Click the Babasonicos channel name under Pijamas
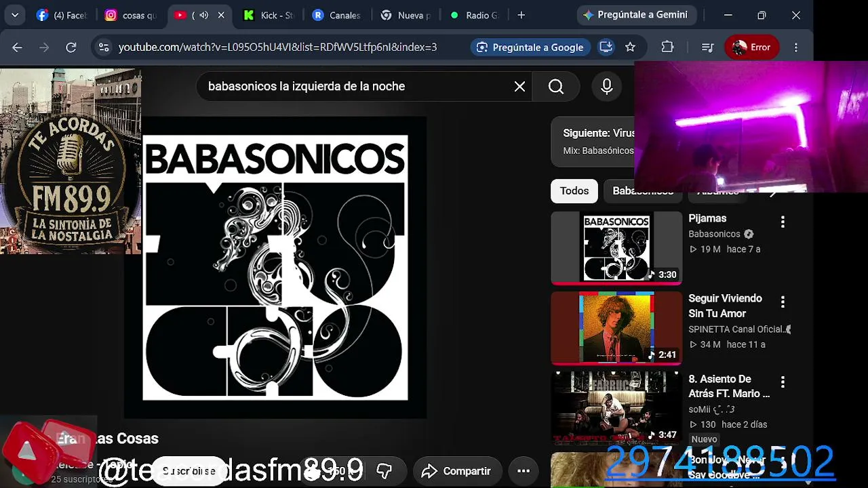The height and width of the screenshot is (488, 868). (x=714, y=234)
